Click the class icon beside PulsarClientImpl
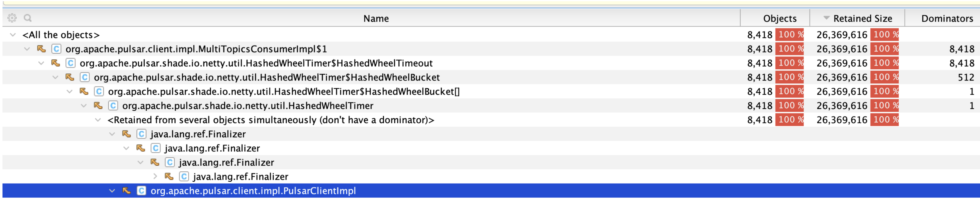 tap(141, 190)
